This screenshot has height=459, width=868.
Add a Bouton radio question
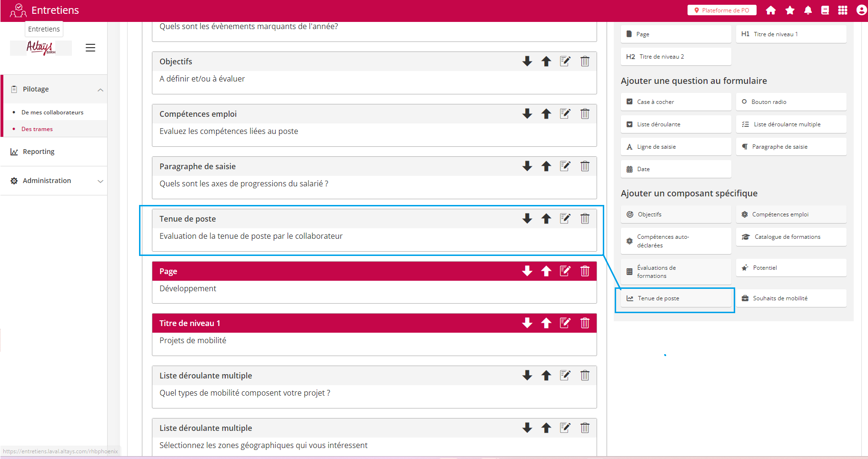pyautogui.click(x=791, y=102)
